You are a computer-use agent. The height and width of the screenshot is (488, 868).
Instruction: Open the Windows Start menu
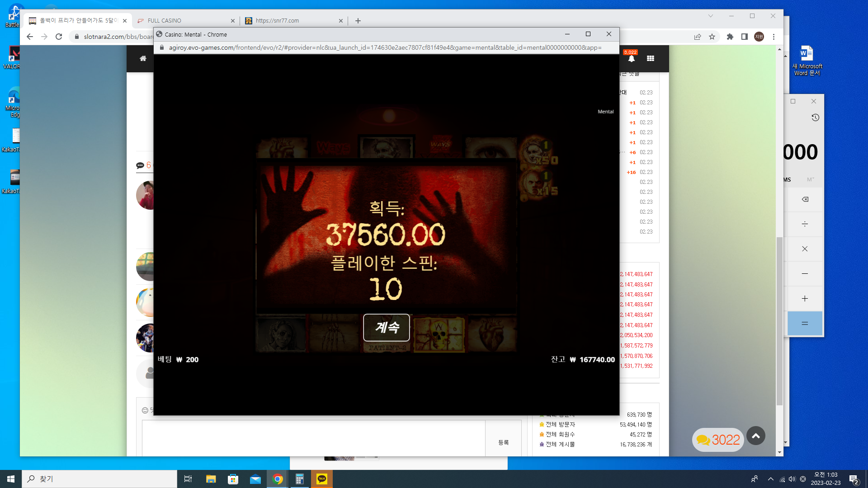click(x=11, y=479)
